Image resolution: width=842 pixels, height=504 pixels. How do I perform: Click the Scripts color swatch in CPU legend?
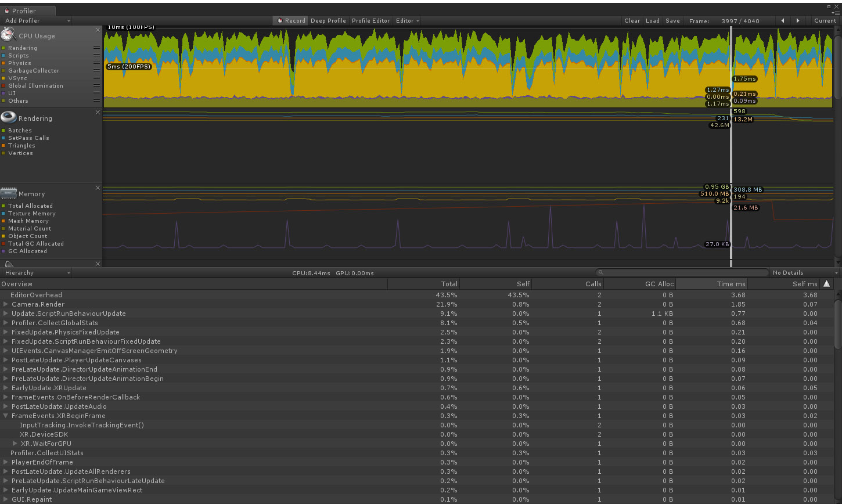(5, 55)
